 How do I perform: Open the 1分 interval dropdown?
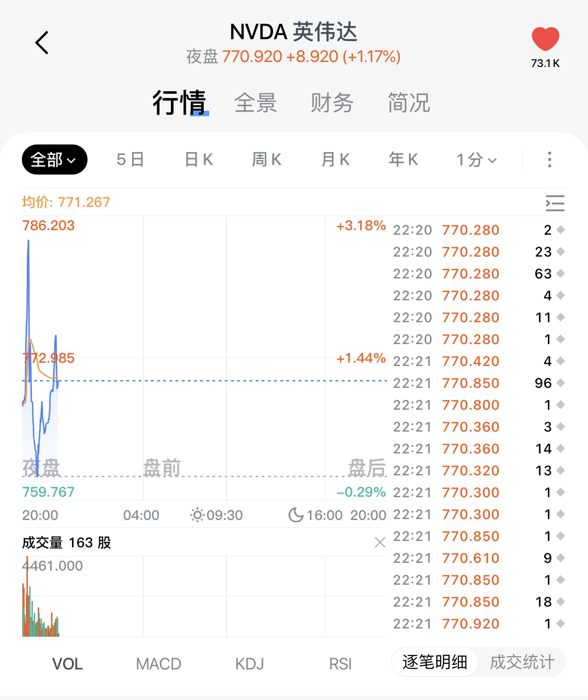pos(476,160)
